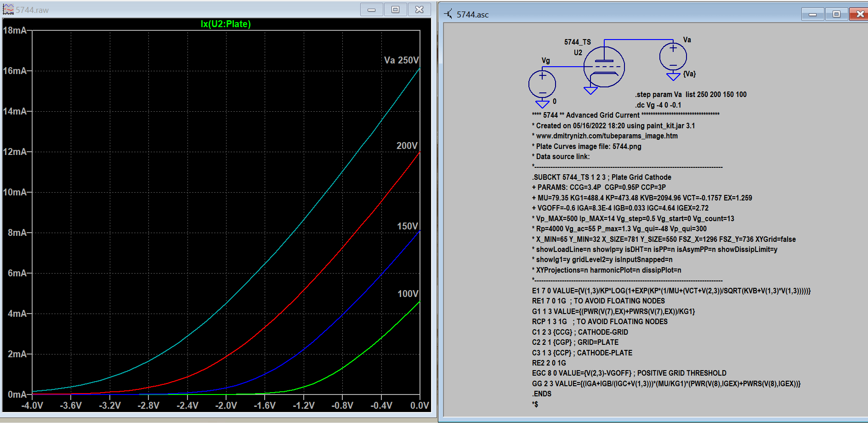The height and width of the screenshot is (423, 868).
Task: Click the RE2 2 0 1G line
Action: pyautogui.click(x=549, y=363)
